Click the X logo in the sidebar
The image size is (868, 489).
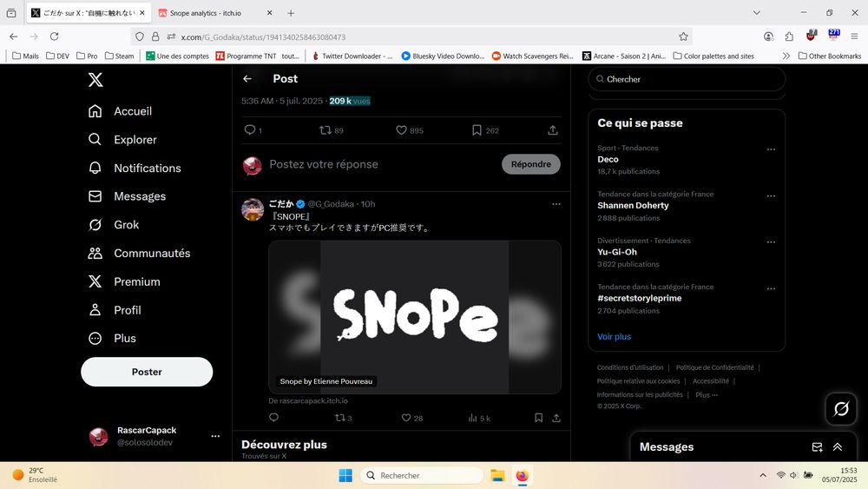[x=95, y=80]
